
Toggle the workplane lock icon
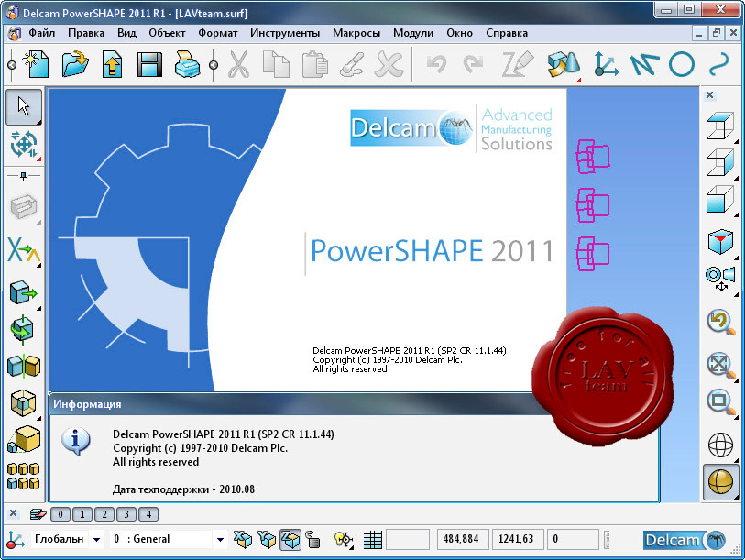coord(312,540)
